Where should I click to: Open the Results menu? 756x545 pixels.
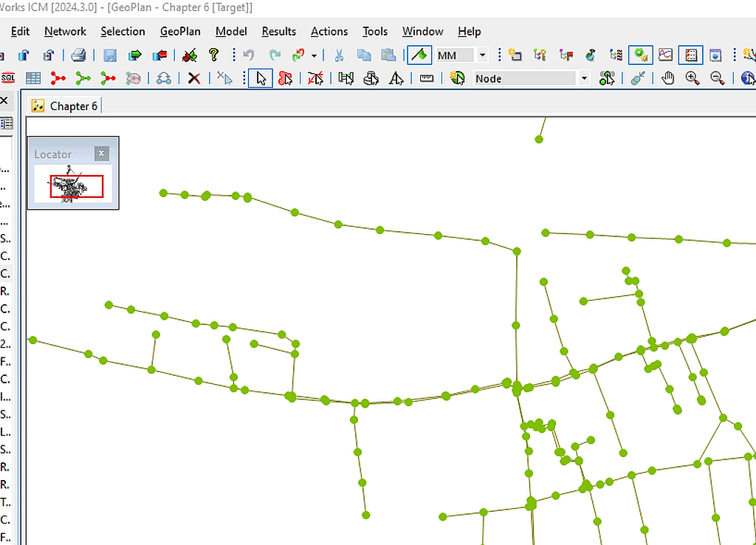point(278,31)
